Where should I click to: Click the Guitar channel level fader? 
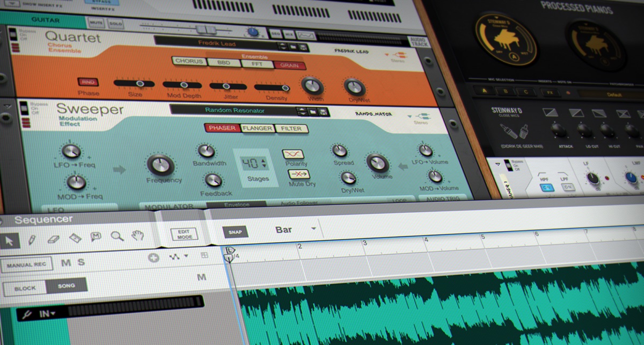coord(206,30)
